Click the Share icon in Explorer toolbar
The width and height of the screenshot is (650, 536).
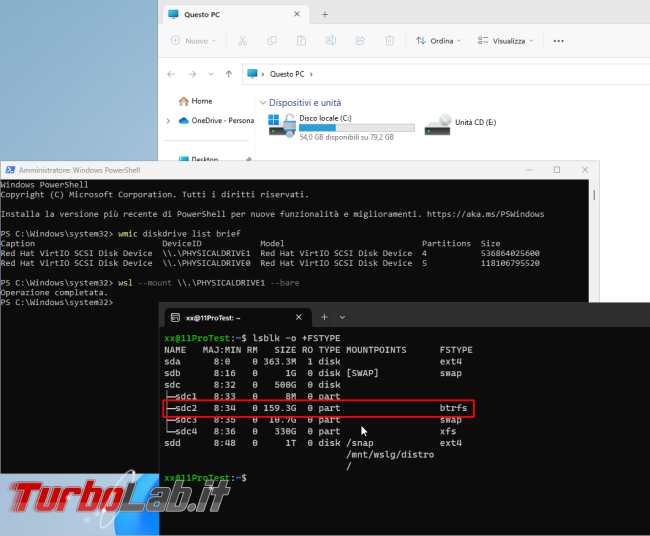point(360,41)
